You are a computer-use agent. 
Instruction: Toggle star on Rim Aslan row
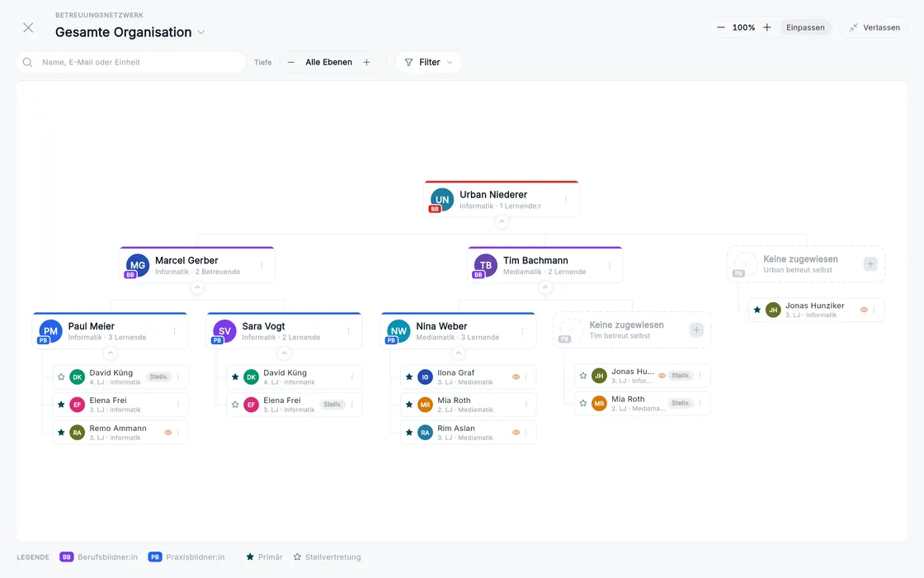[409, 433]
